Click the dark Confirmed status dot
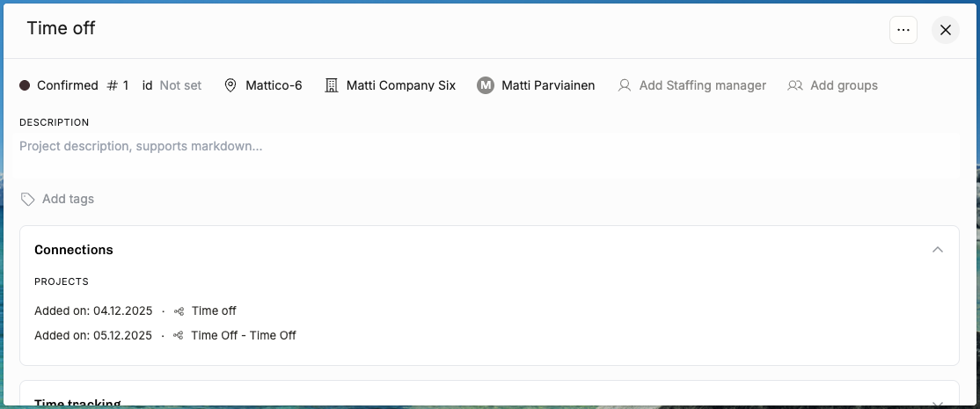 (x=25, y=85)
